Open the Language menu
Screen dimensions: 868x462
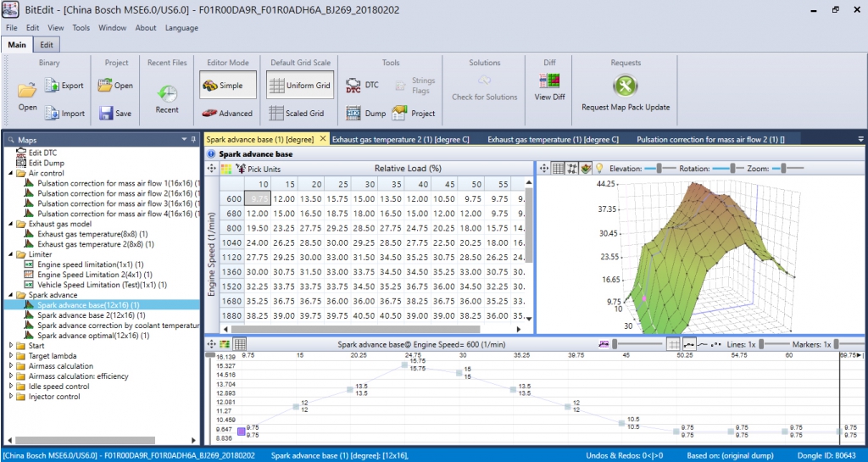point(181,28)
